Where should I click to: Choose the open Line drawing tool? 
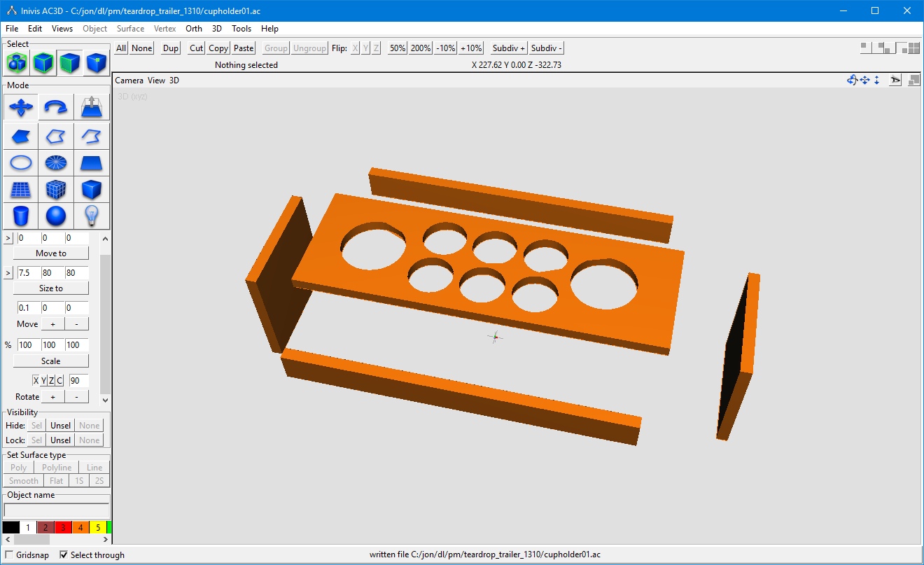(x=92, y=136)
